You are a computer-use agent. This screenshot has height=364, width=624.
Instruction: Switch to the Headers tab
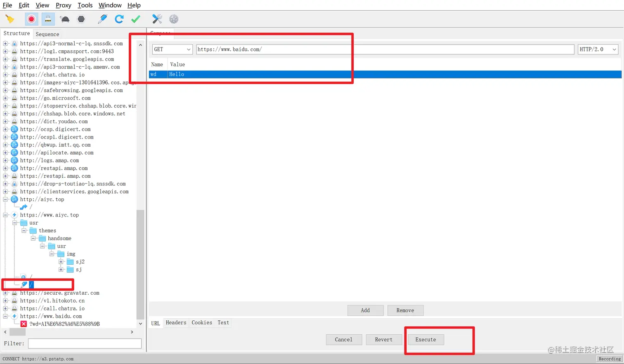pyautogui.click(x=176, y=323)
